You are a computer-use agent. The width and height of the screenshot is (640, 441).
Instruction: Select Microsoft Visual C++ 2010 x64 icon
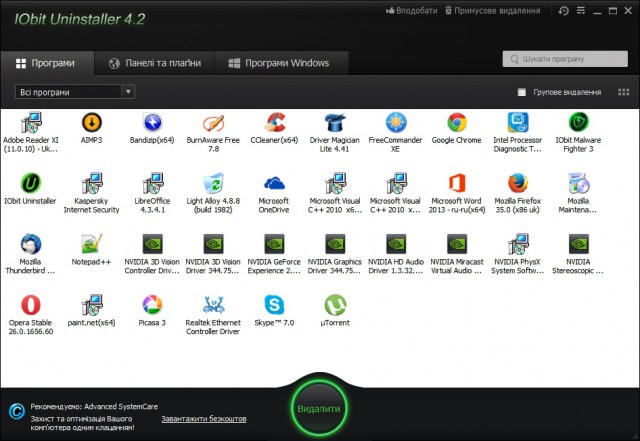pos(335,183)
